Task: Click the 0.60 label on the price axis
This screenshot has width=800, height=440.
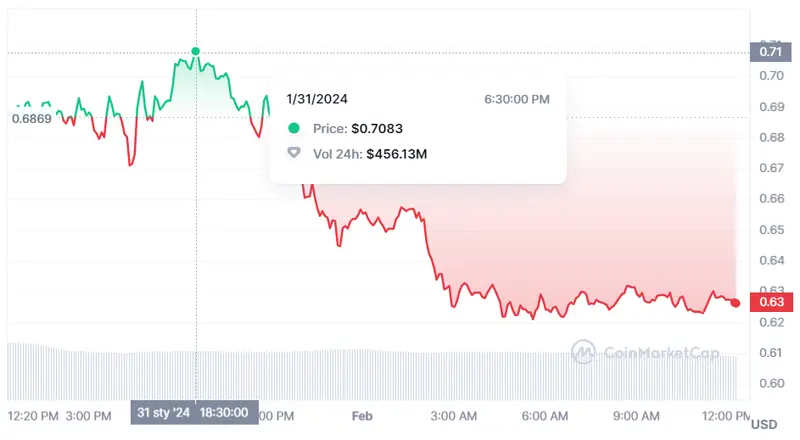Action: point(770,383)
